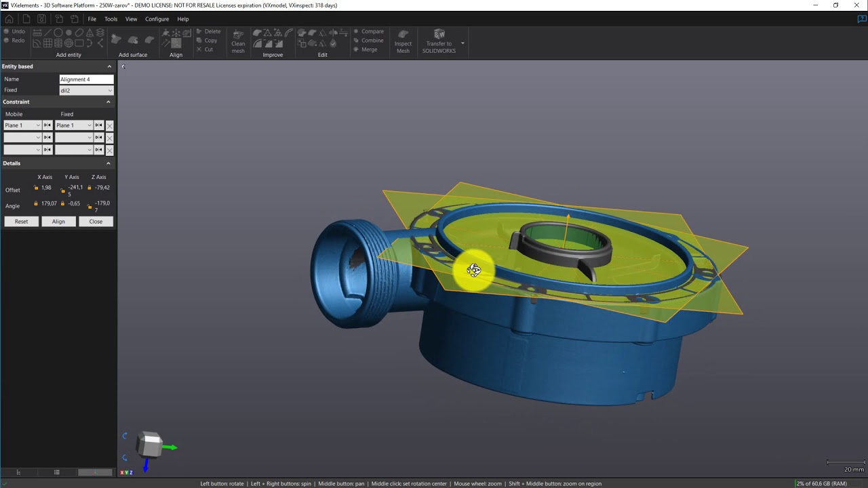Screen dimensions: 868x488
Task: Open the Tools menu
Action: click(111, 19)
